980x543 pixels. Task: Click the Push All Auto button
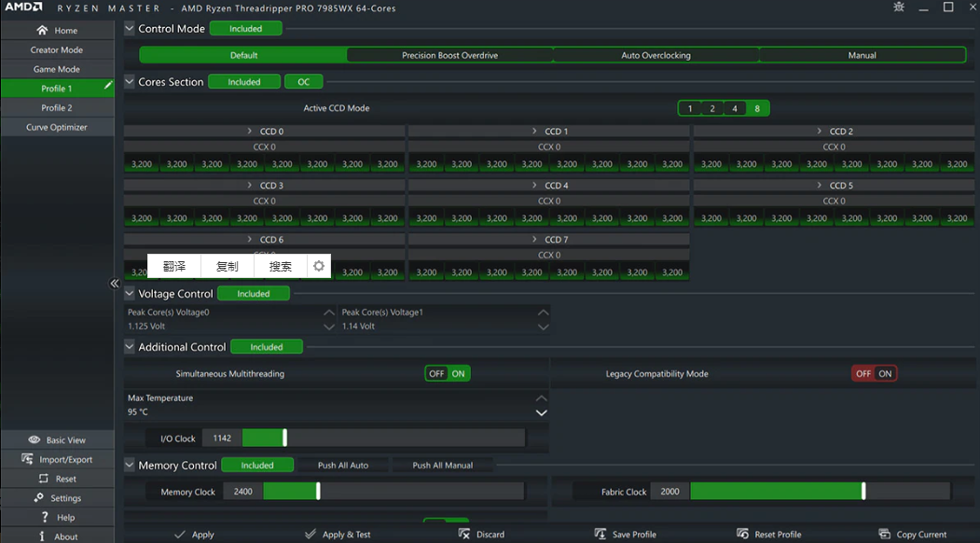click(x=343, y=465)
